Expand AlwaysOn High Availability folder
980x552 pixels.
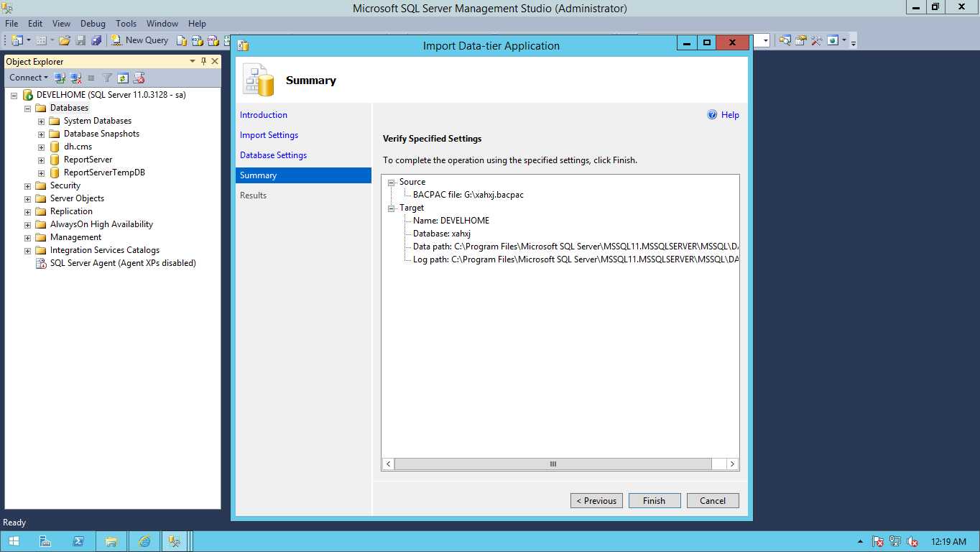[27, 224]
